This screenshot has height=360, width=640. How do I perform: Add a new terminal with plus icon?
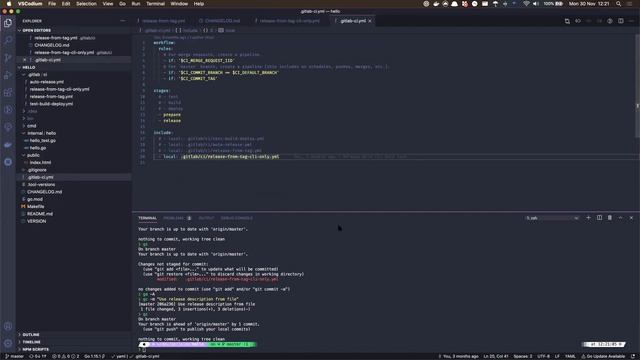(x=588, y=218)
